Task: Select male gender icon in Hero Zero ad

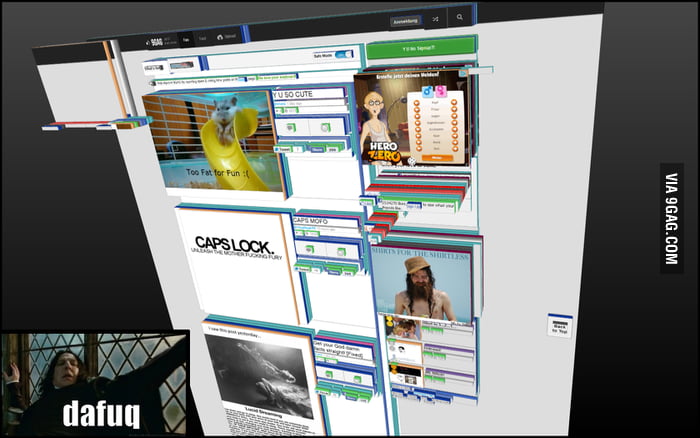Action: click(428, 92)
